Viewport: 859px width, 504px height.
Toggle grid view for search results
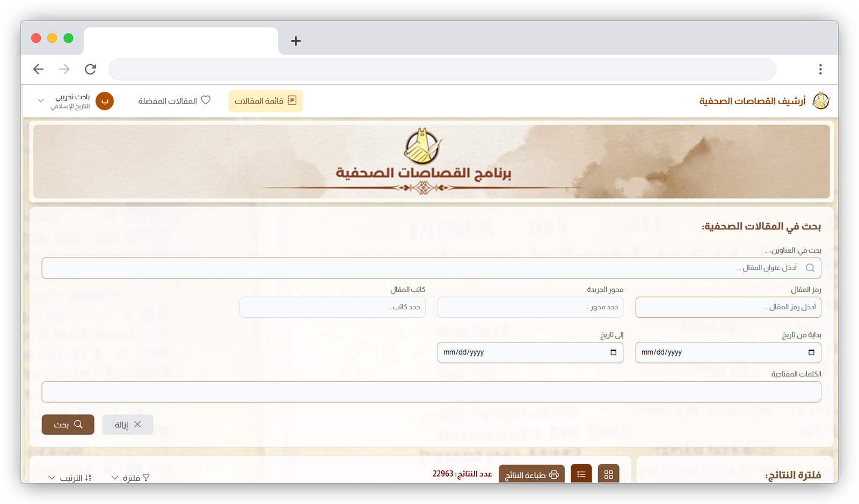[x=608, y=474]
